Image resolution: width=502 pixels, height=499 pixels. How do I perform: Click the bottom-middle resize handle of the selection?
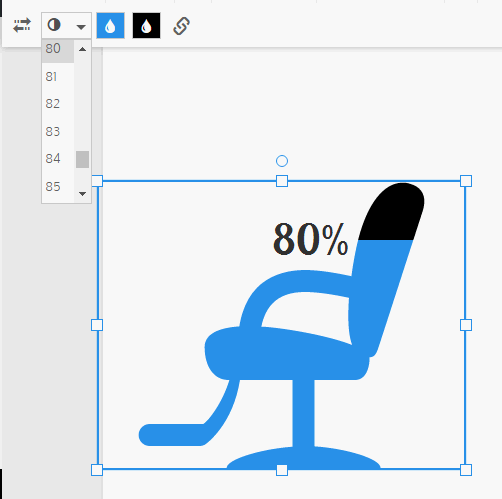click(x=282, y=470)
